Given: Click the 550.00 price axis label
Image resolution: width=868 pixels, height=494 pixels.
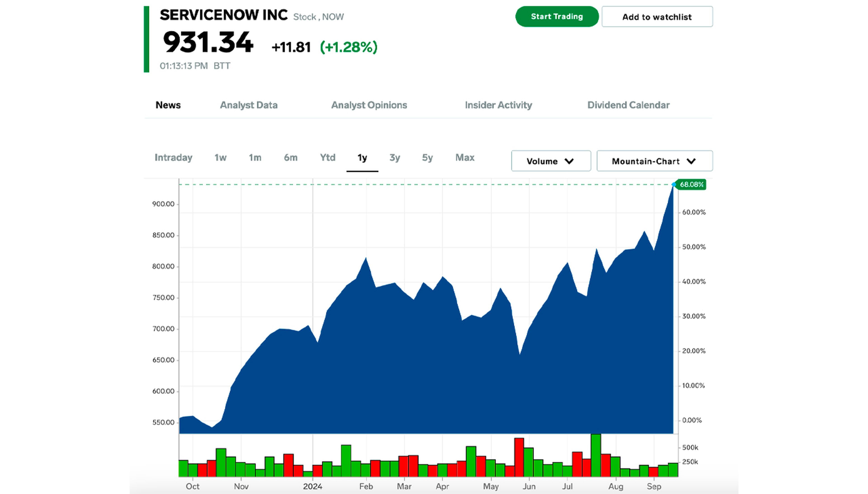Looking at the screenshot, I should 163,422.
